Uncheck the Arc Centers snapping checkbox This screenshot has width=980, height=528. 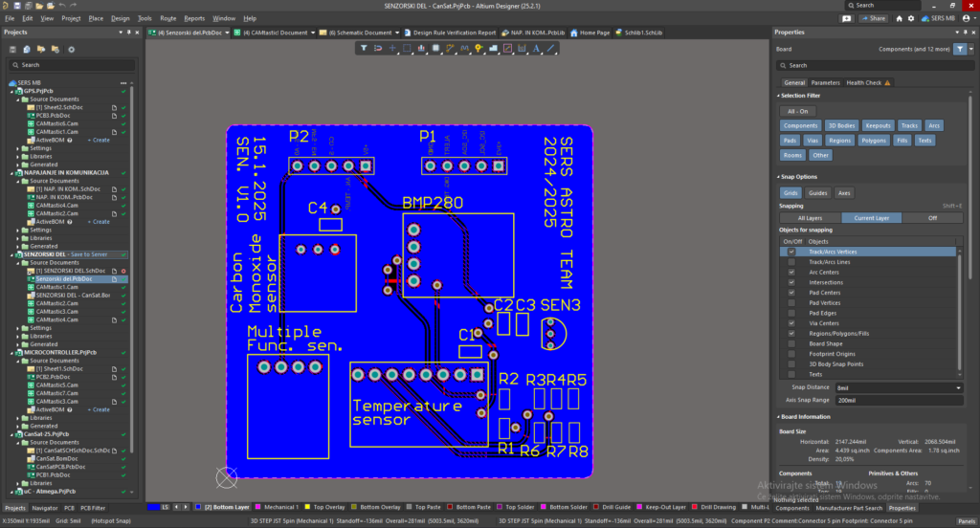pyautogui.click(x=791, y=273)
